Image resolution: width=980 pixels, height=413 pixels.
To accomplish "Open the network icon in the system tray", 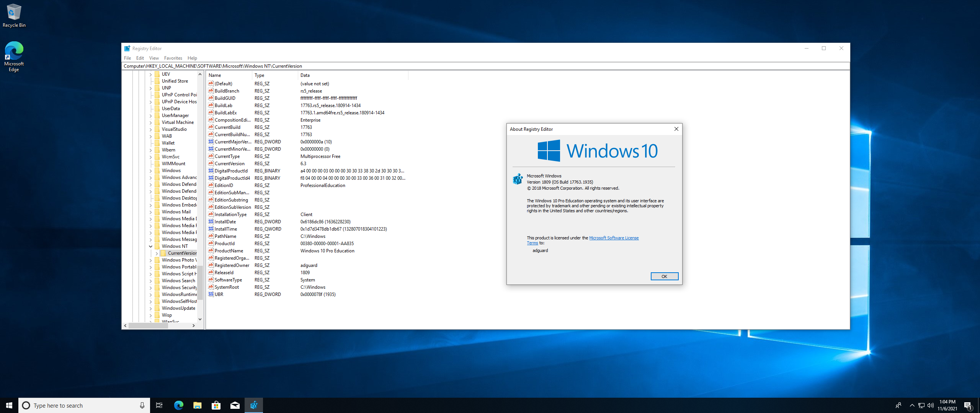I will pyautogui.click(x=921, y=405).
